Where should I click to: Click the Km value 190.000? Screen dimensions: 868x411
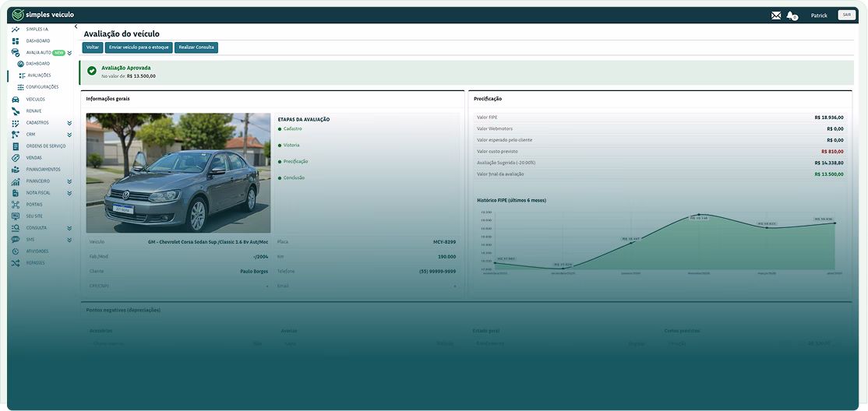click(x=446, y=257)
